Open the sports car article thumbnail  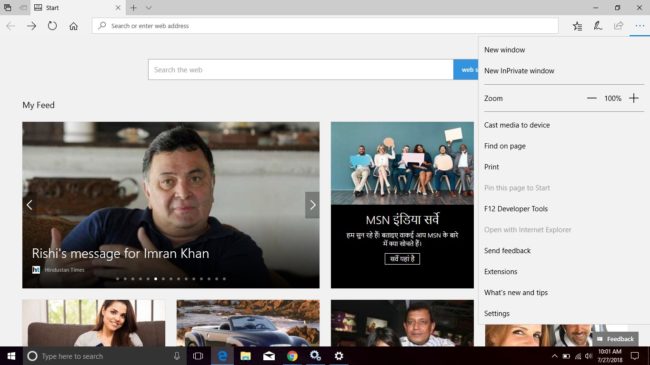pyautogui.click(x=248, y=323)
